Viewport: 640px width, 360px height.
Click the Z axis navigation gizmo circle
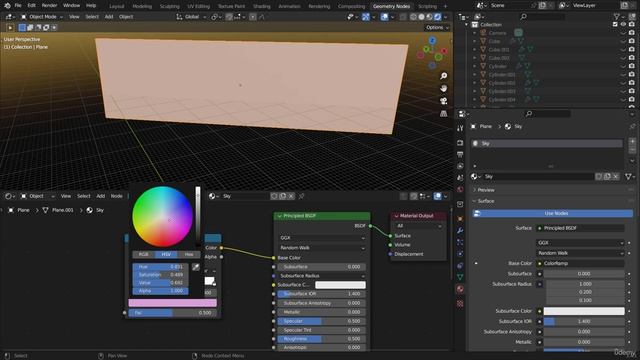point(432,40)
